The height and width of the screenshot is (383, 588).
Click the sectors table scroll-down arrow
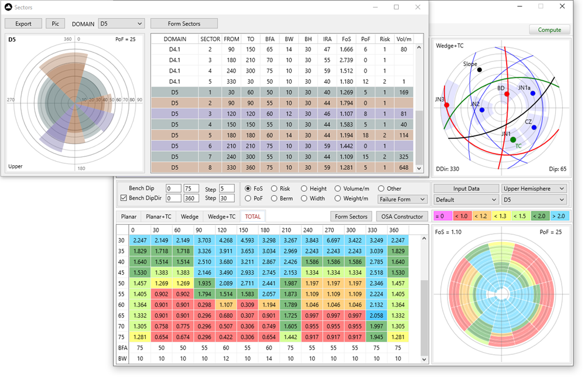(419, 169)
